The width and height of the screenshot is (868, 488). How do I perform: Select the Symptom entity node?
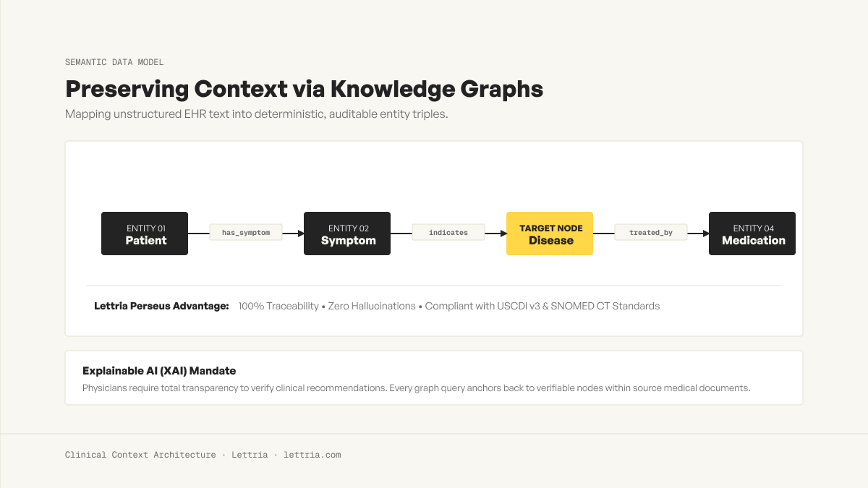[347, 234]
